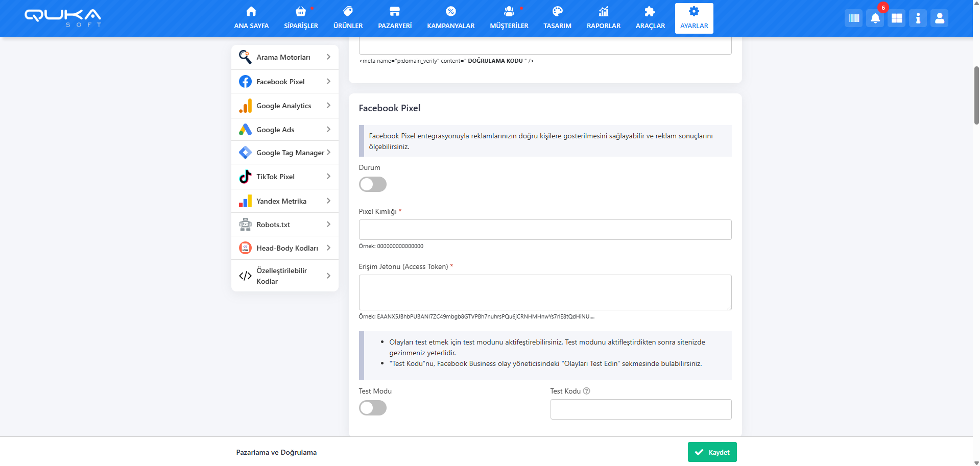Open notifications bell with red badge
Viewport: 980px width, 466px height.
click(x=875, y=18)
